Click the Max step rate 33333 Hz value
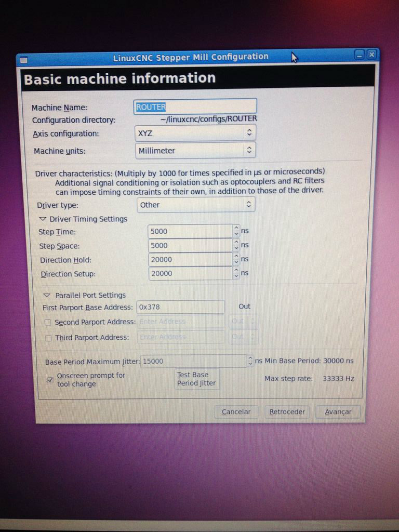The width and height of the screenshot is (399, 532). (x=338, y=378)
